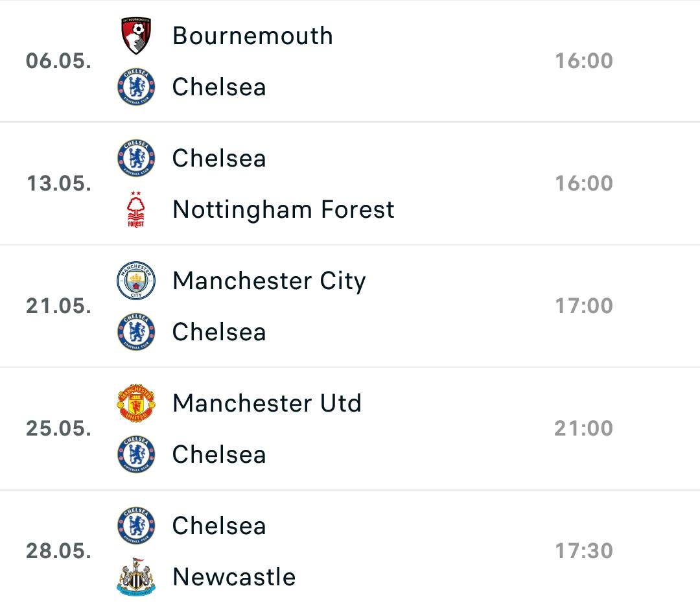
Task: Click Chelsea crest in the 28.05 fixture
Action: tap(136, 526)
